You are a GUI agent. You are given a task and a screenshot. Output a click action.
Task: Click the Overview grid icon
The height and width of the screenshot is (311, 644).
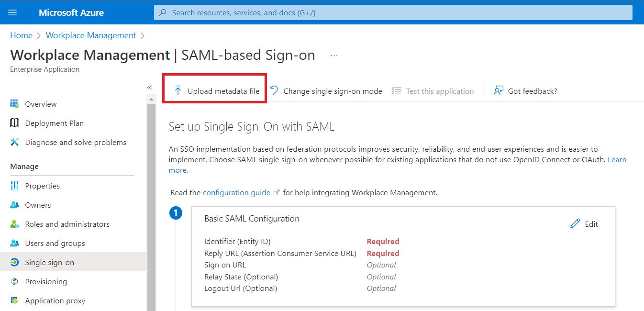tap(14, 104)
